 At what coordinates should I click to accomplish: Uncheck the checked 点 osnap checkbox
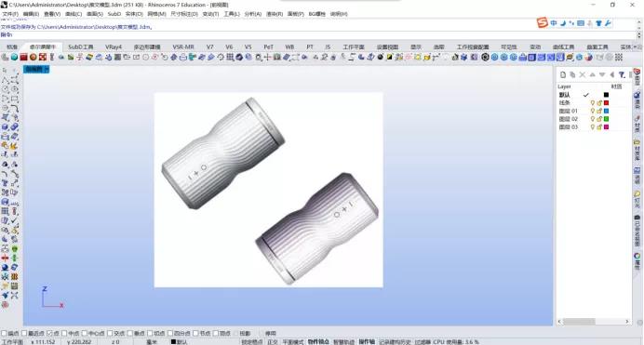click(x=49, y=334)
